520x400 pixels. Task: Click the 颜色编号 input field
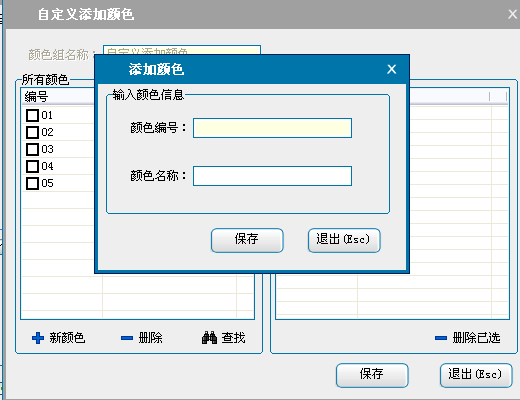(272, 128)
